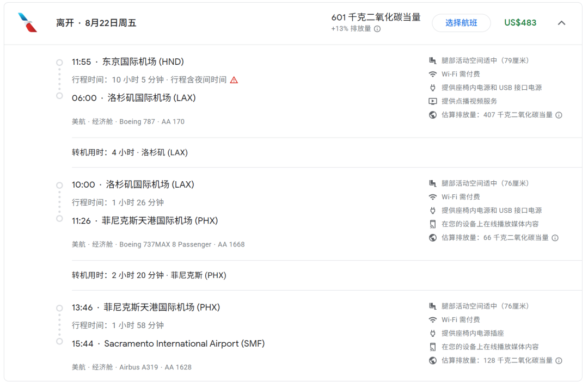Click info icon next to +13% 排放量
This screenshot has width=588, height=382.
click(377, 29)
